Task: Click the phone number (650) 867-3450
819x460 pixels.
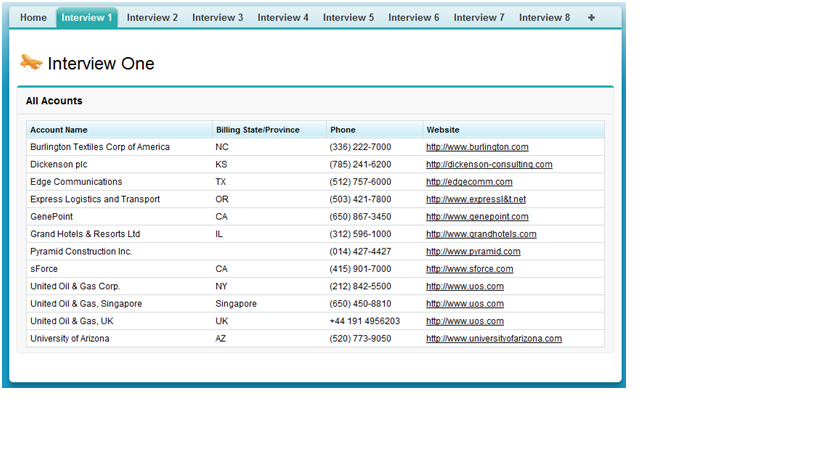Action: [360, 217]
